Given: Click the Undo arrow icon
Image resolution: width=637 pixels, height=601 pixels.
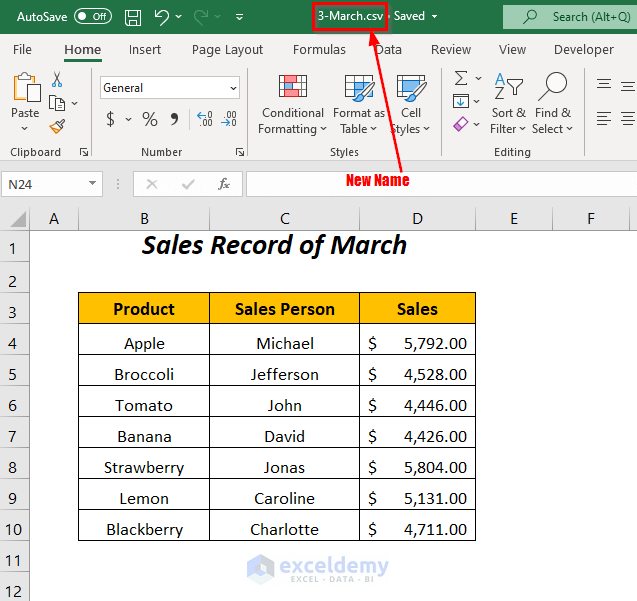Looking at the screenshot, I should (x=162, y=16).
